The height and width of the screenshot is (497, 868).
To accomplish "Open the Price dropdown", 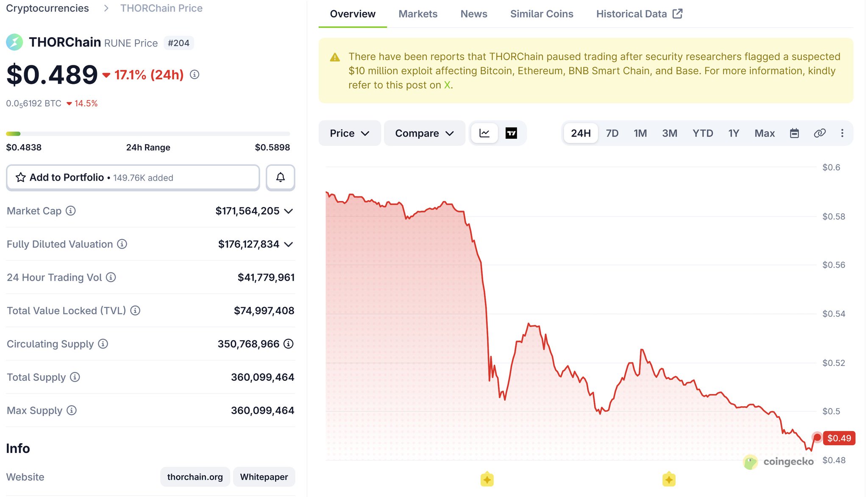I will (x=350, y=133).
